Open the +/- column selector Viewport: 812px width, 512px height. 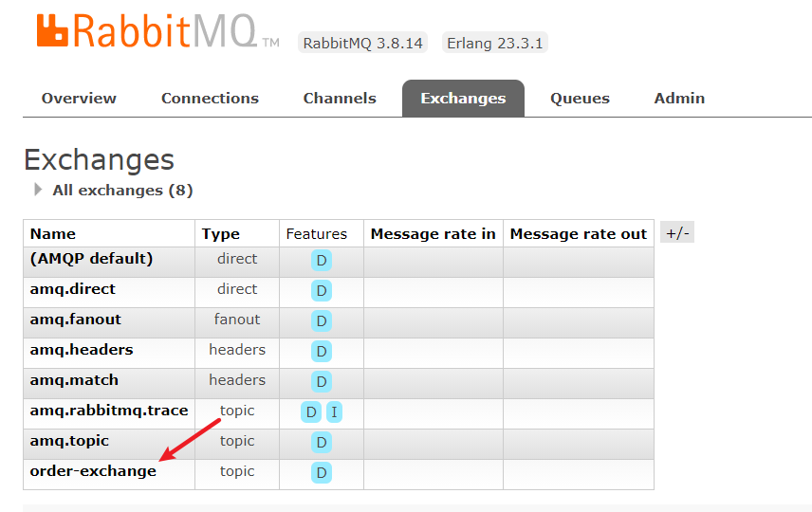coord(677,233)
